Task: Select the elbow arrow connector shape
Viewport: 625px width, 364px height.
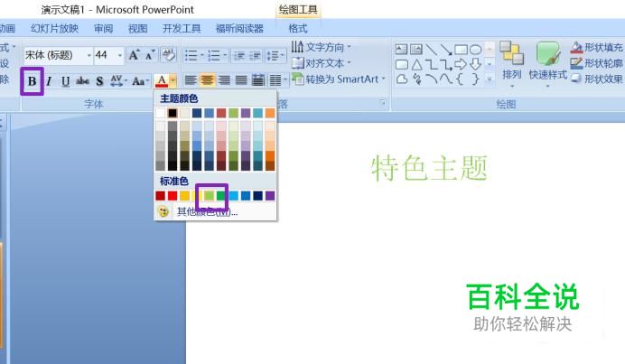Action: tap(445, 64)
